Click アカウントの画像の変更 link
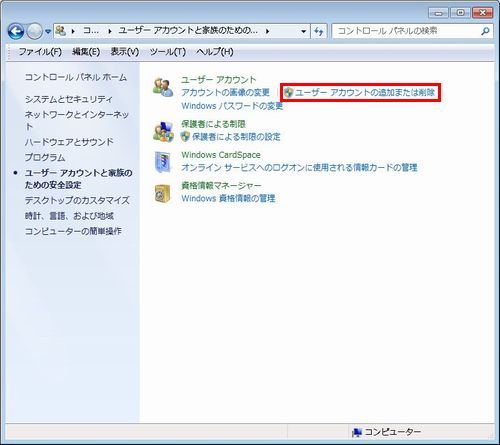The width and height of the screenshot is (500, 445). (x=225, y=92)
